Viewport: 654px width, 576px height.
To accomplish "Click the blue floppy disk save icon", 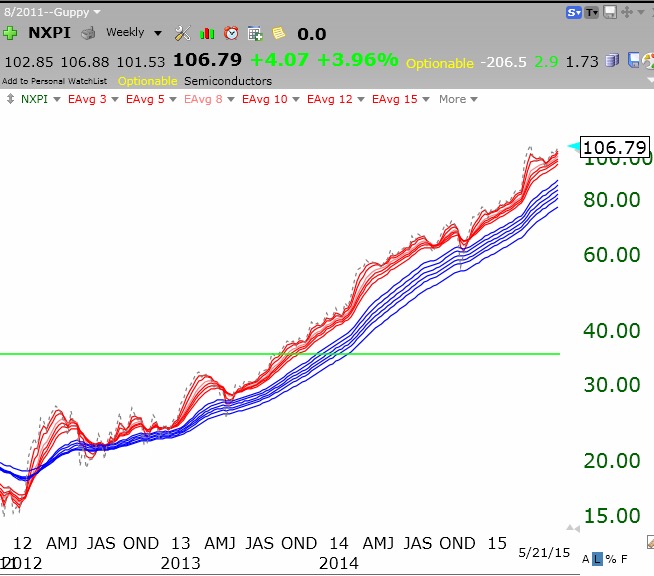I will coord(634,60).
